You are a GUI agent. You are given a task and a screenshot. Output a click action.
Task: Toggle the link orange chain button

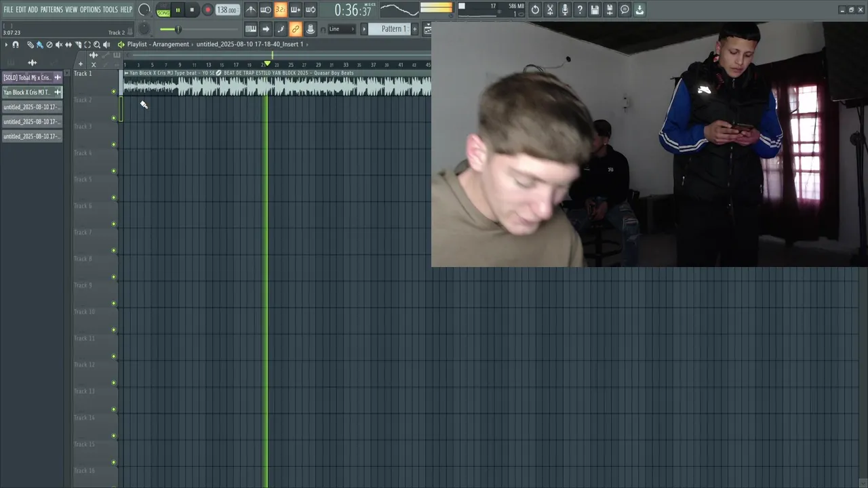click(x=296, y=29)
